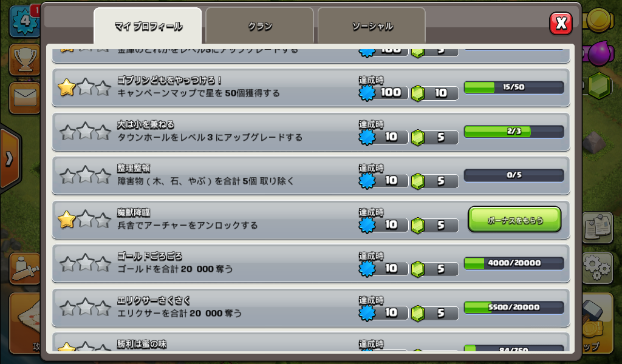Image resolution: width=622 pixels, height=364 pixels.
Task: Click the 15/50 campaign stars progress bar
Action: 514,87
